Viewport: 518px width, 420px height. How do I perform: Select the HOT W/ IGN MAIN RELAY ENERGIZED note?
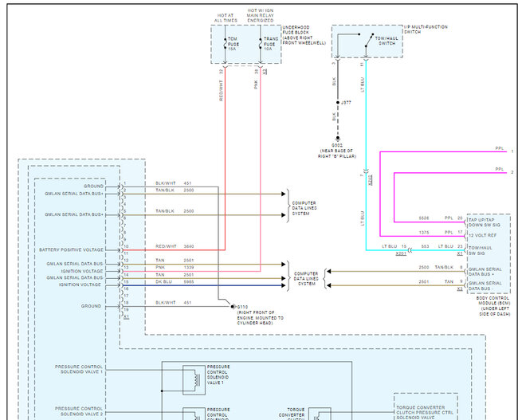(261, 15)
